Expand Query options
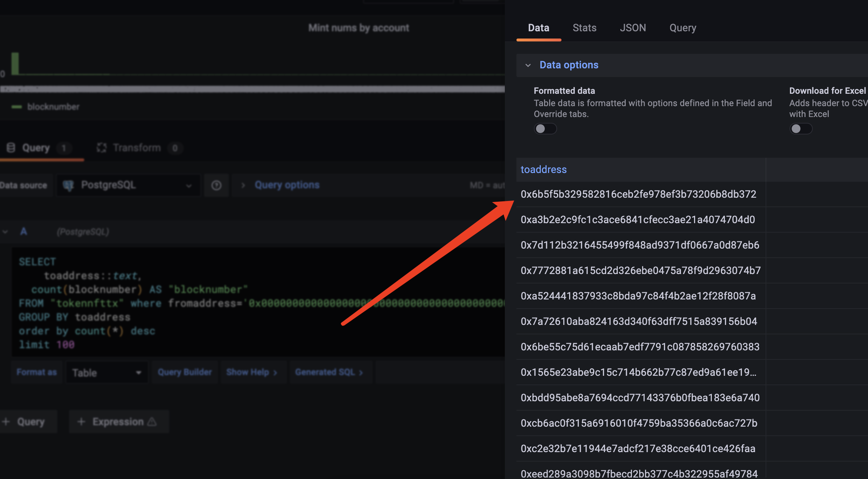The image size is (868, 479). (x=287, y=185)
